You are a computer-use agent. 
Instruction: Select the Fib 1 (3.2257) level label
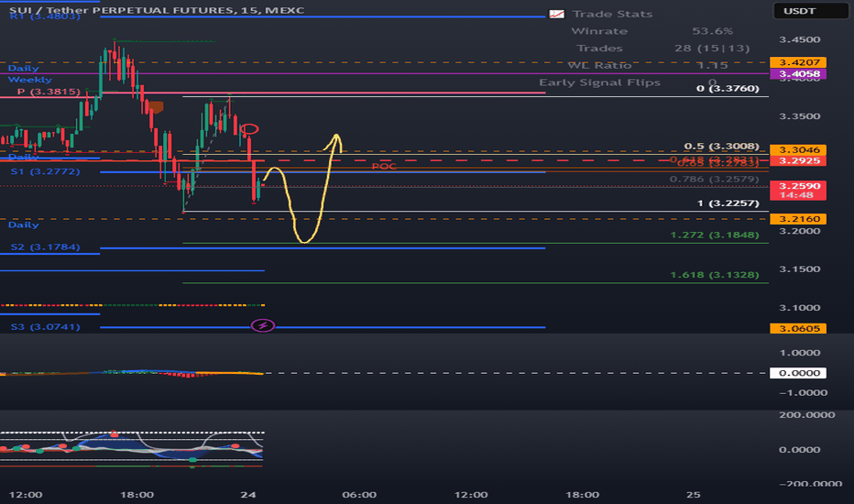(x=728, y=203)
